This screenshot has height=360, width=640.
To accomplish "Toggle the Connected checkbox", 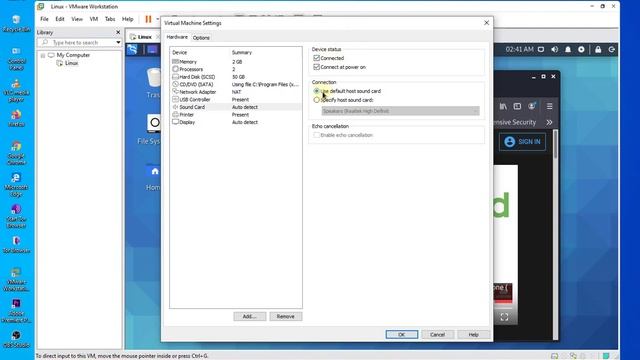I will pos(316,58).
